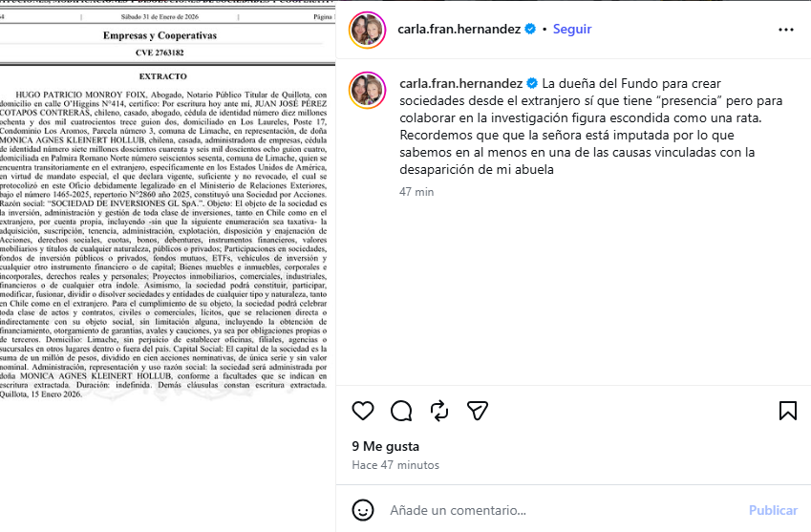Share post with paper plane icon
811x532 pixels.
click(x=478, y=411)
